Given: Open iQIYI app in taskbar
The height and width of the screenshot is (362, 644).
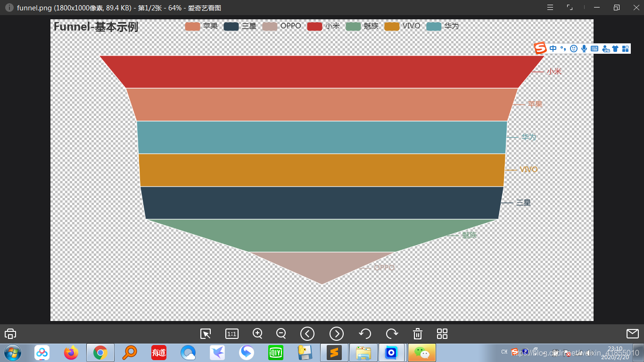Looking at the screenshot, I should [x=275, y=352].
